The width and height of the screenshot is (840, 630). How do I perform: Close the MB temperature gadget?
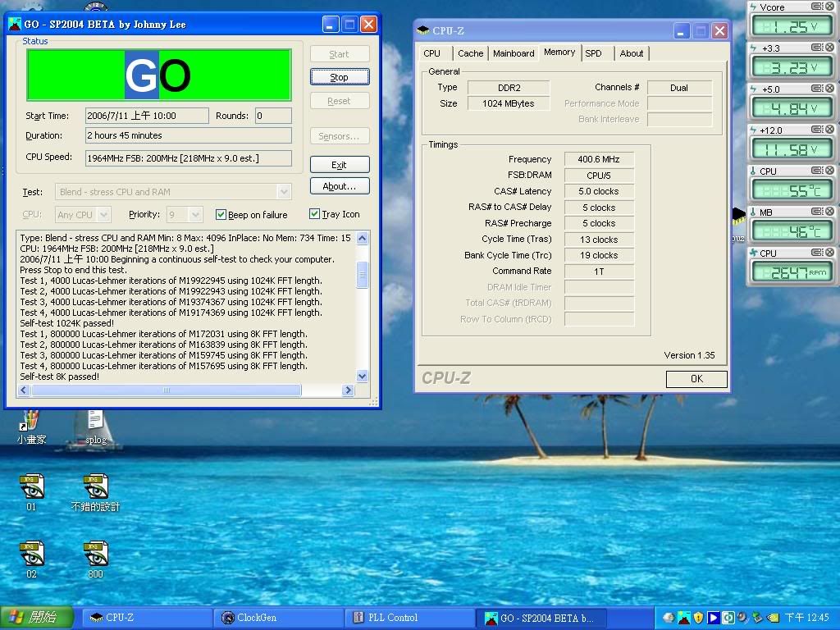[829, 212]
